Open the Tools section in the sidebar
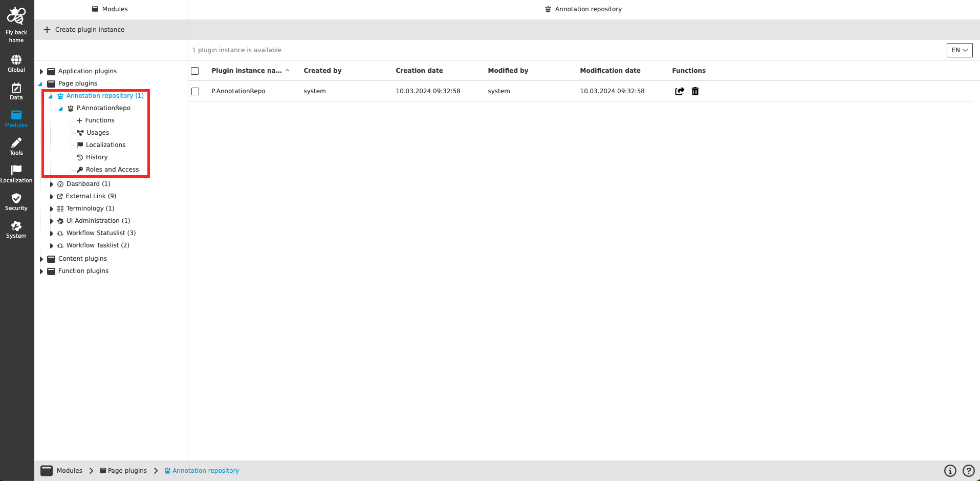The image size is (980, 481). click(16, 147)
